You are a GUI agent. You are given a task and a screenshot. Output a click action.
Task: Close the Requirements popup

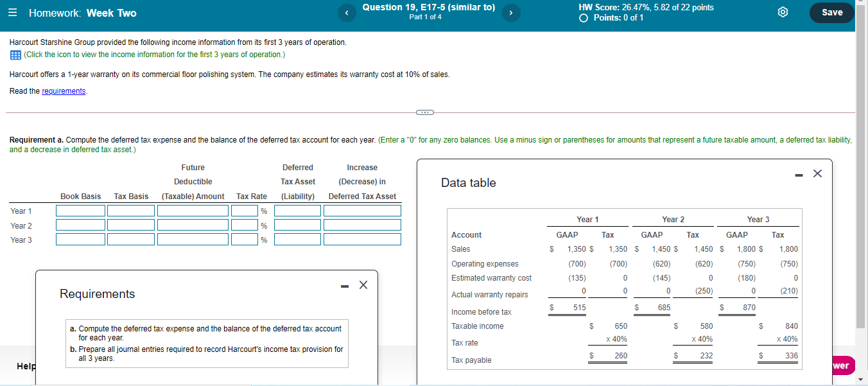pyautogui.click(x=363, y=285)
